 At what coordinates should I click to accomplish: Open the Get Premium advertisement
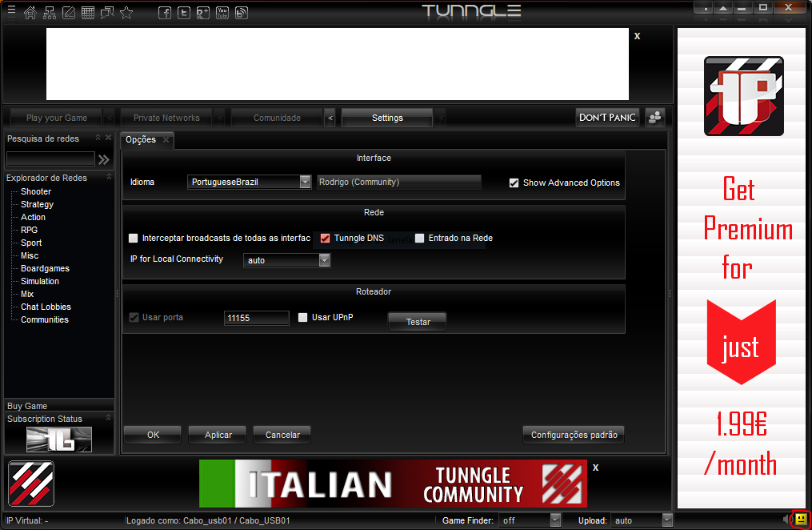pos(742,268)
